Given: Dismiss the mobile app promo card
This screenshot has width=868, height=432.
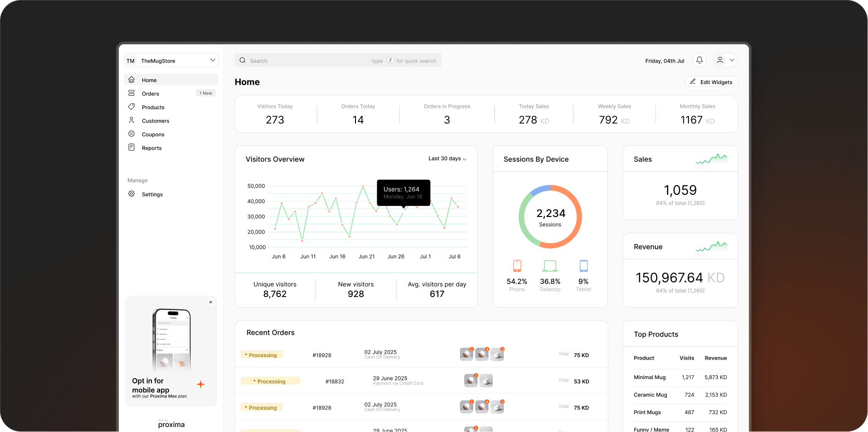Looking at the screenshot, I should point(210,302).
